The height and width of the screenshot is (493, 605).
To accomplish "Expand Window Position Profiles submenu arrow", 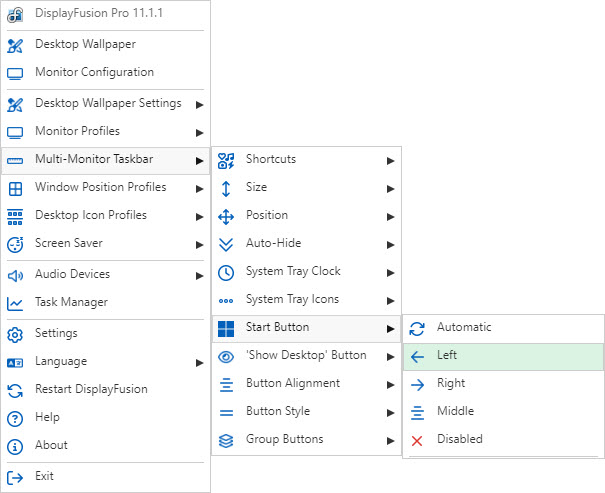I will [199, 189].
